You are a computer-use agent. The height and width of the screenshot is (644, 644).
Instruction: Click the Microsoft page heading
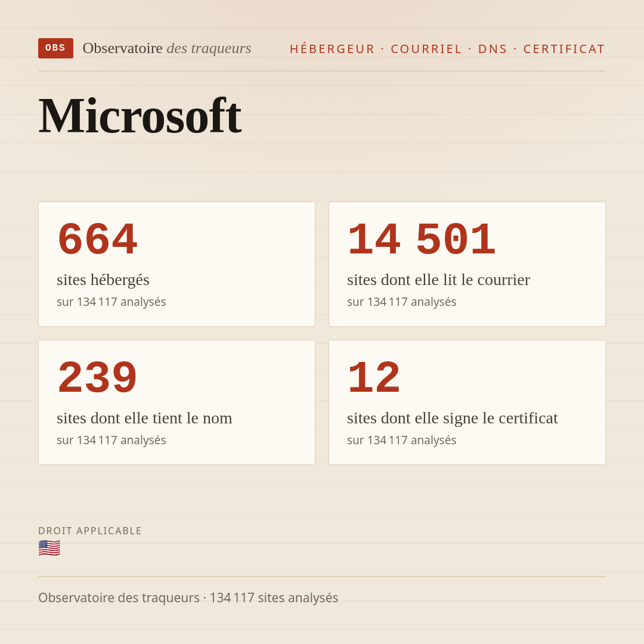[140, 116]
